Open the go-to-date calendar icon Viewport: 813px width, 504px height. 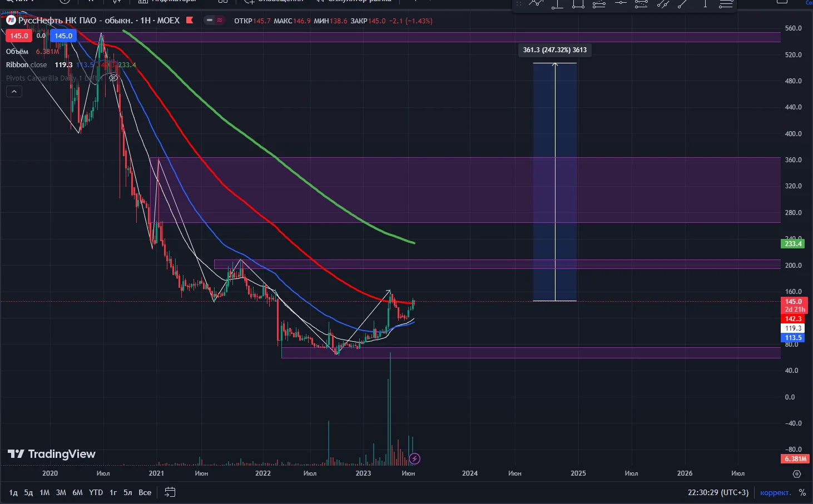[170, 492]
